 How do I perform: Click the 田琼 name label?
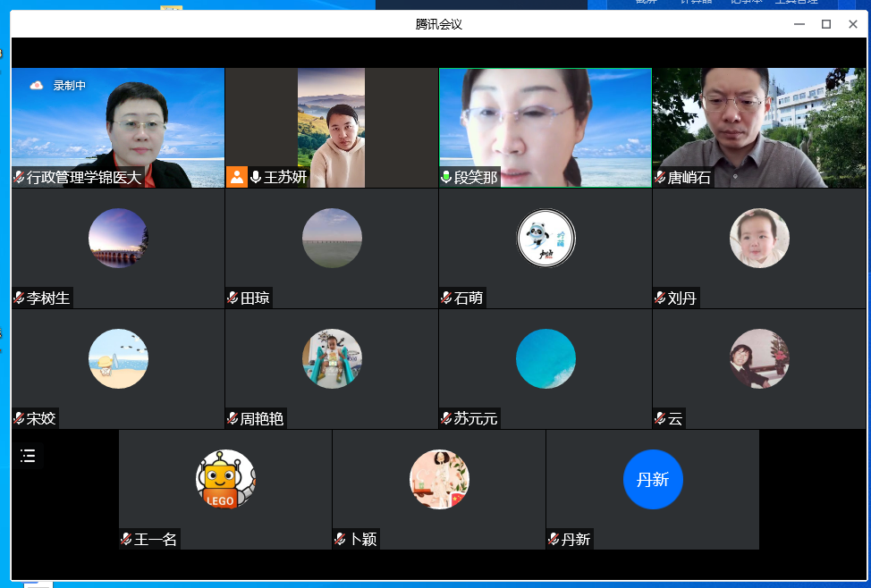[255, 298]
